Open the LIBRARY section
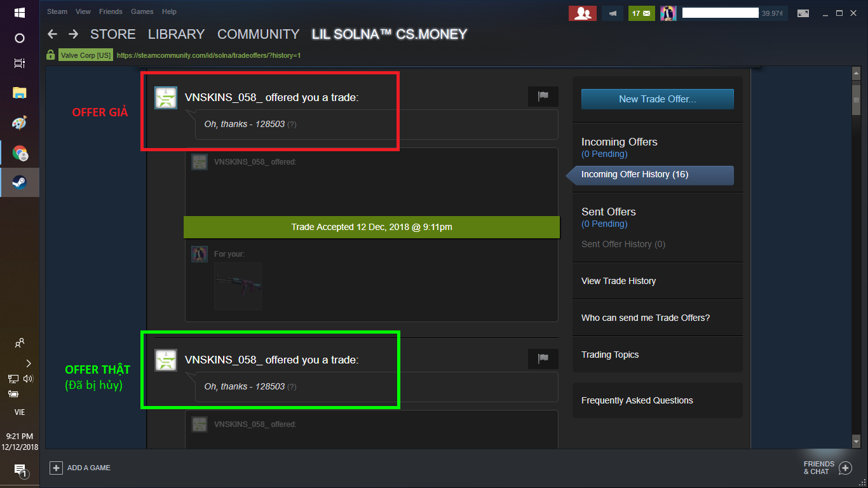This screenshot has height=488, width=868. pyautogui.click(x=176, y=34)
